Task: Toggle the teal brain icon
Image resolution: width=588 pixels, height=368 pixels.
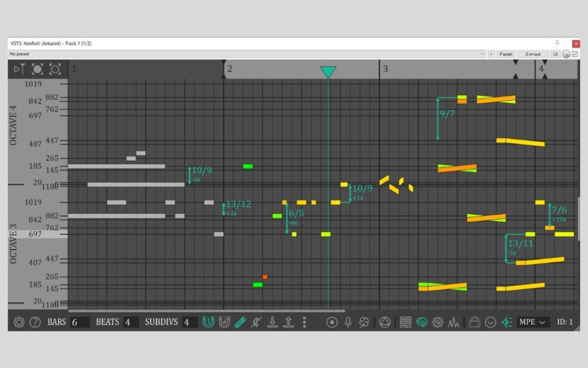Action: point(421,322)
